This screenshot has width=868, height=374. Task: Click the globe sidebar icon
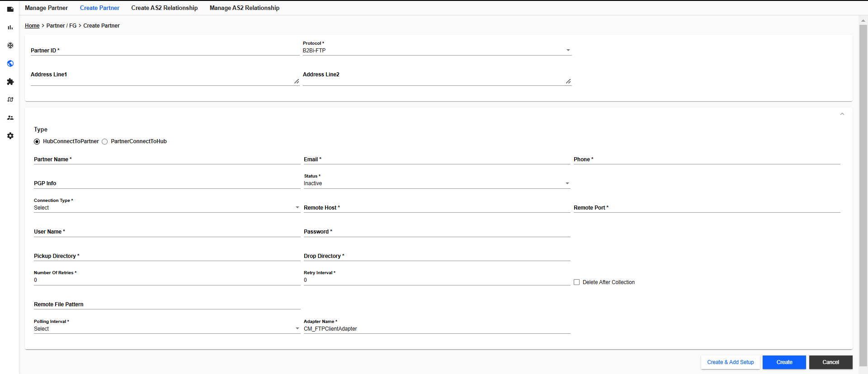[x=10, y=63]
